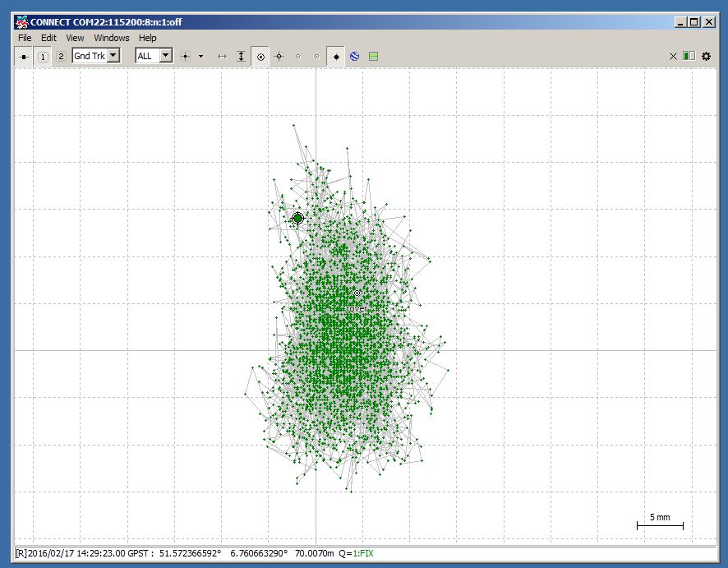Click the fit vertical range icon
Viewport: 728px width, 568px height.
(x=241, y=56)
